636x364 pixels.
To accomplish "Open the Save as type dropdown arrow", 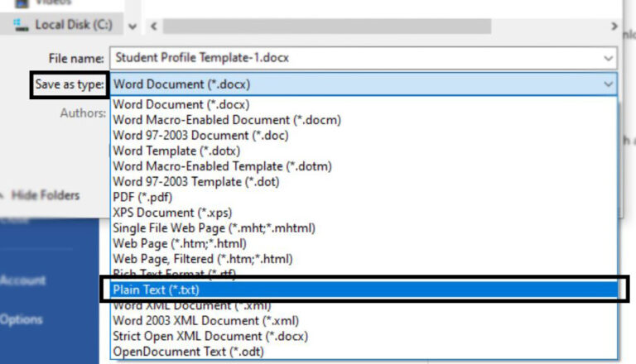I will click(609, 84).
